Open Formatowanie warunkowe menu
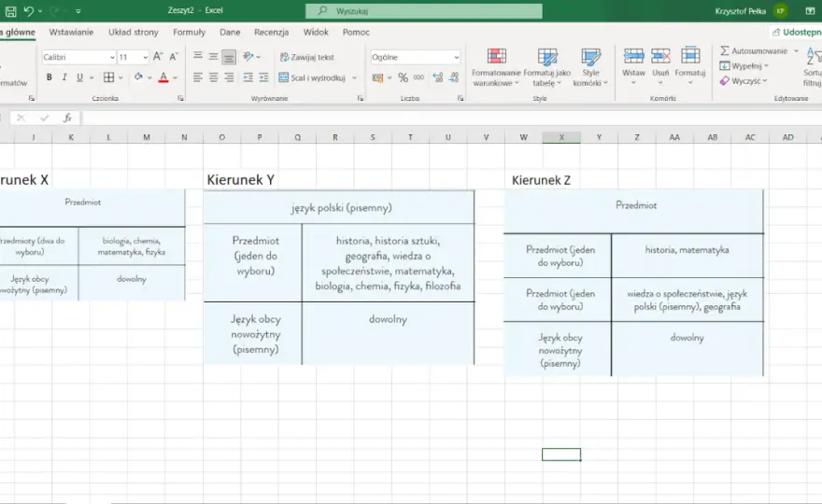822x504 pixels. click(x=496, y=67)
